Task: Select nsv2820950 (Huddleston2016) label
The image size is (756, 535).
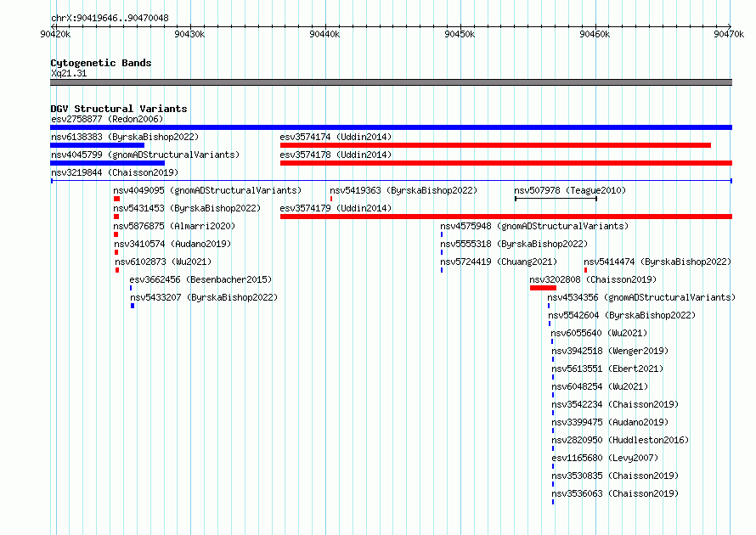Action: (x=620, y=440)
